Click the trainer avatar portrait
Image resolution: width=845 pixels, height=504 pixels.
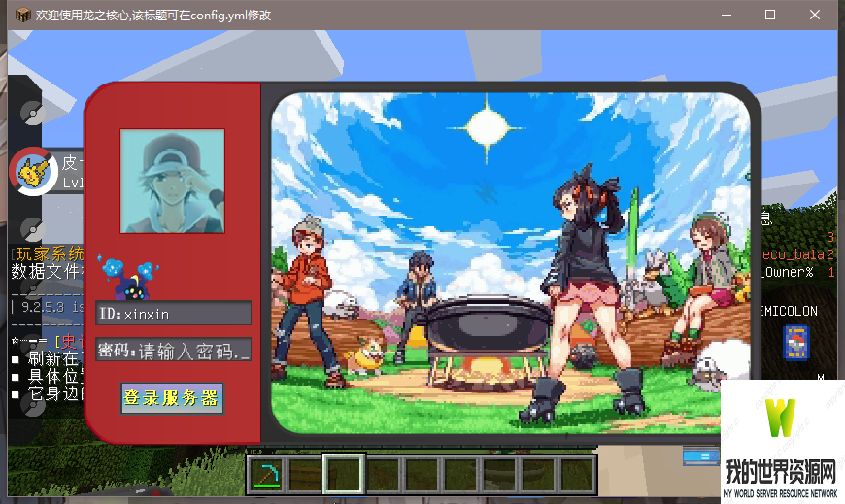coord(173,182)
